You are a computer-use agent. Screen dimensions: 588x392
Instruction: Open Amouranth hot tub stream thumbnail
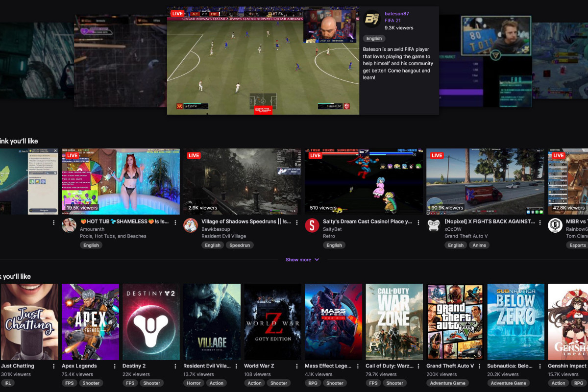(x=121, y=181)
